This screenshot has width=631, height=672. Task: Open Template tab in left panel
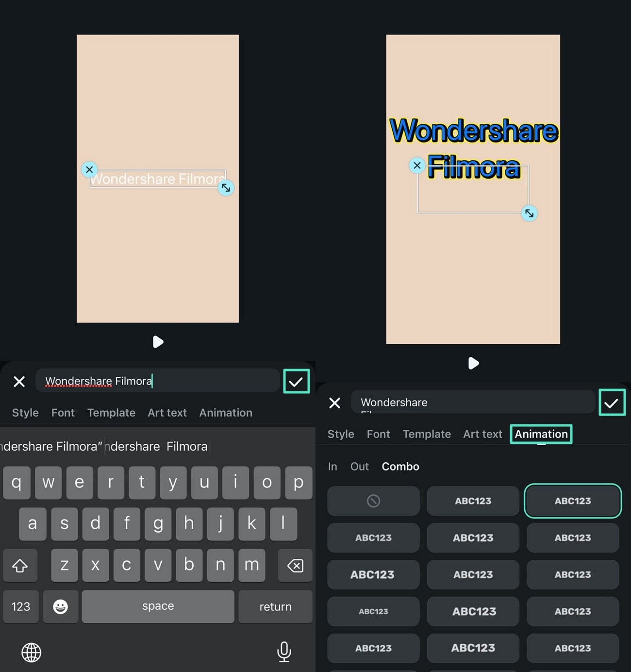[x=111, y=413]
